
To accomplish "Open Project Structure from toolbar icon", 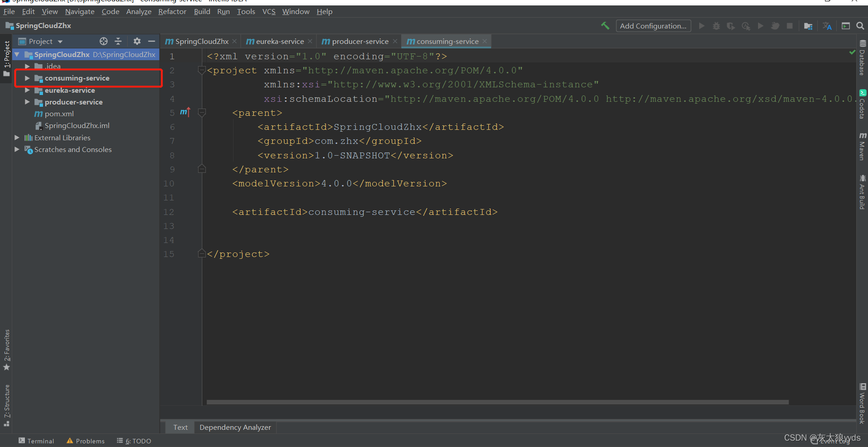I will tap(808, 26).
